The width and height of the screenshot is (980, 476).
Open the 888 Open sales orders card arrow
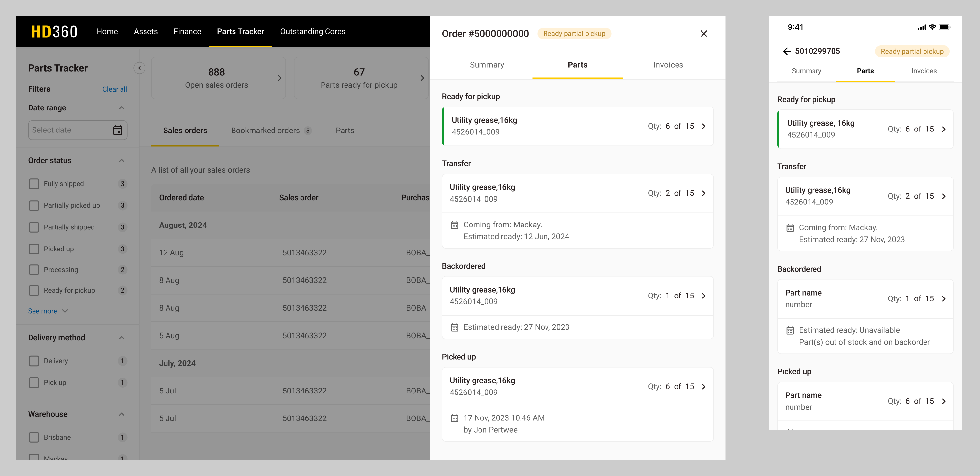[279, 78]
